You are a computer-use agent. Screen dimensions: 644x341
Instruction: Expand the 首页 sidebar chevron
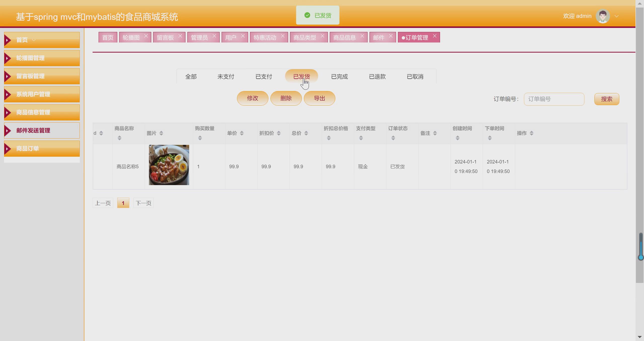point(34,40)
